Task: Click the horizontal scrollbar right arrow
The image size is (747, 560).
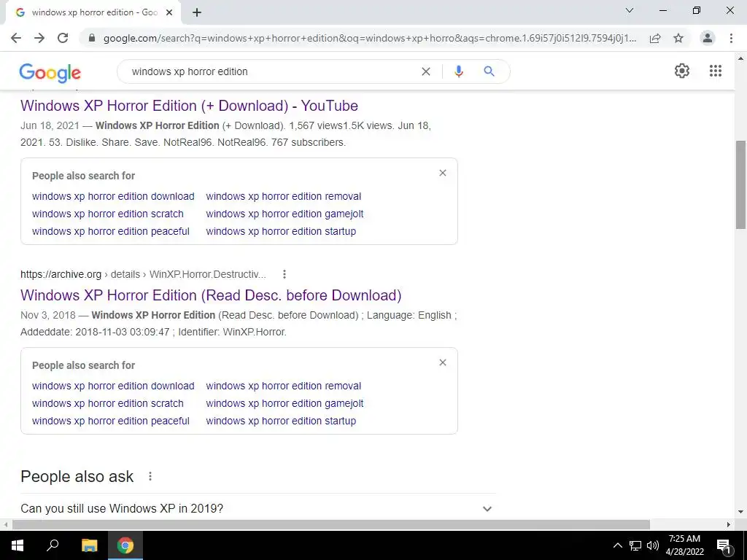Action: (x=729, y=524)
